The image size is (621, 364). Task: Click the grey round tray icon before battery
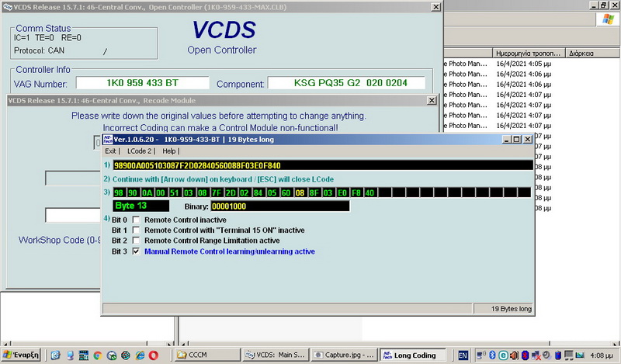click(546, 355)
